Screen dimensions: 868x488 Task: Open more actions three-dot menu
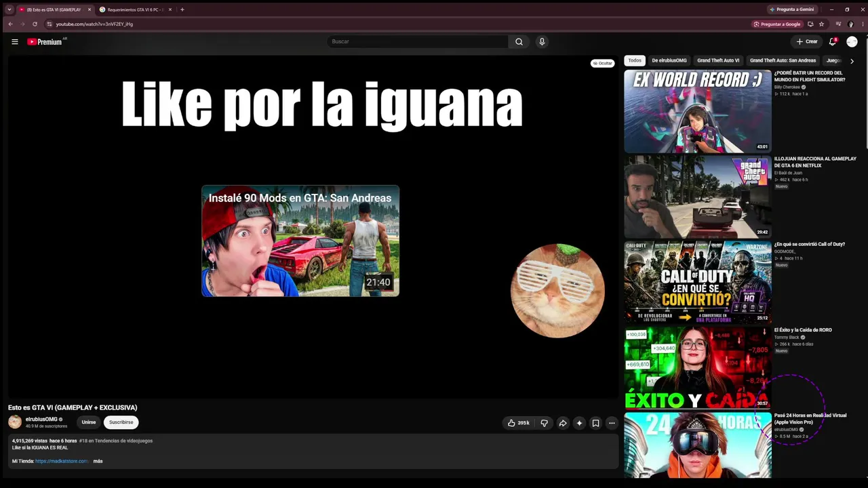tap(612, 423)
